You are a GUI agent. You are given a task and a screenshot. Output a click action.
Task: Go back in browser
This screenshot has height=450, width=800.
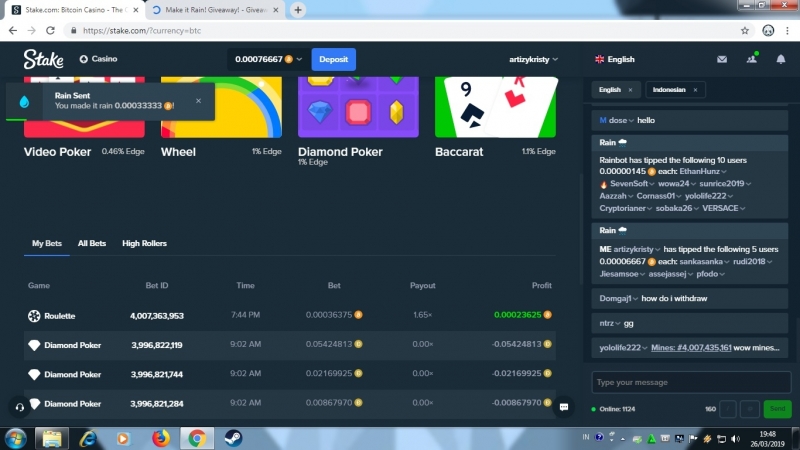(x=13, y=31)
